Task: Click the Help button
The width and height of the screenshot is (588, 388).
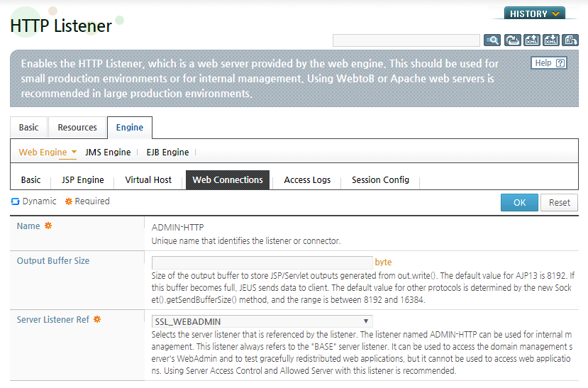Action: point(549,63)
